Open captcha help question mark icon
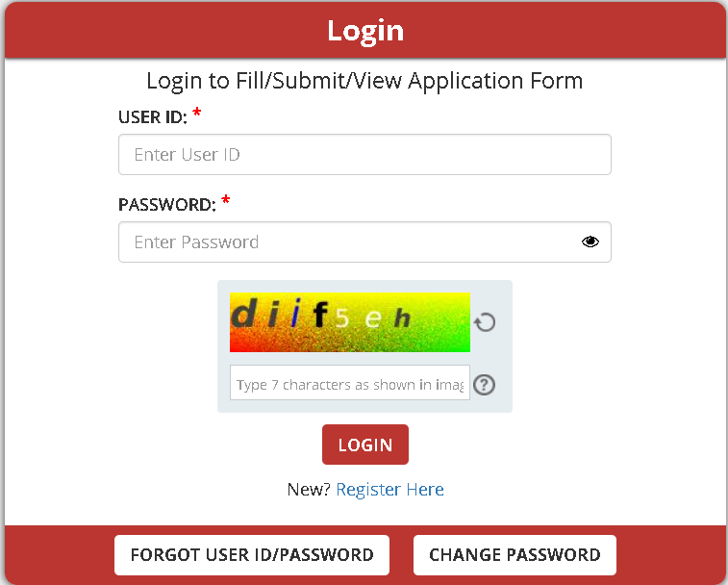This screenshot has height=585, width=728. point(485,385)
